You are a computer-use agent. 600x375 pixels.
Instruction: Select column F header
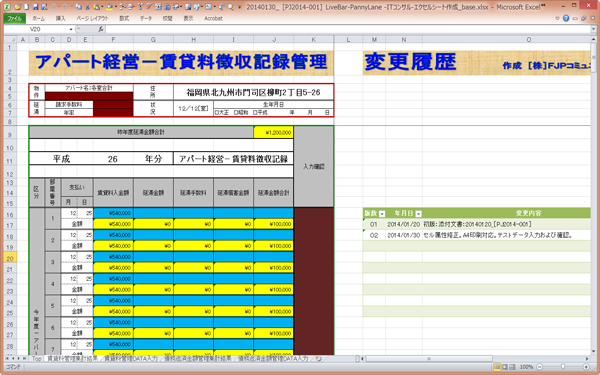(x=113, y=39)
